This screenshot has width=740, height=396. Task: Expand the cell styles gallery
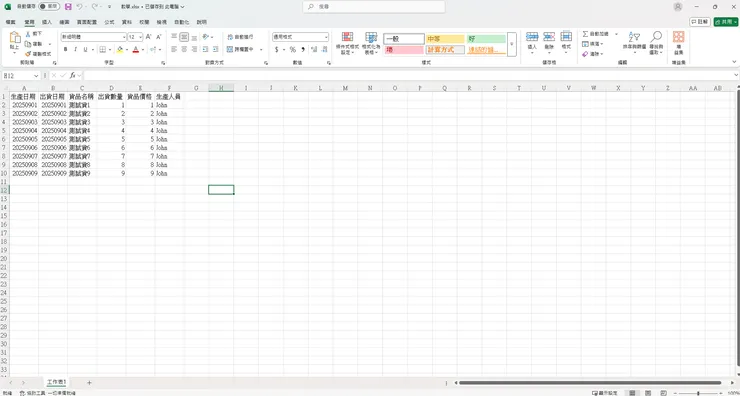(512, 44)
